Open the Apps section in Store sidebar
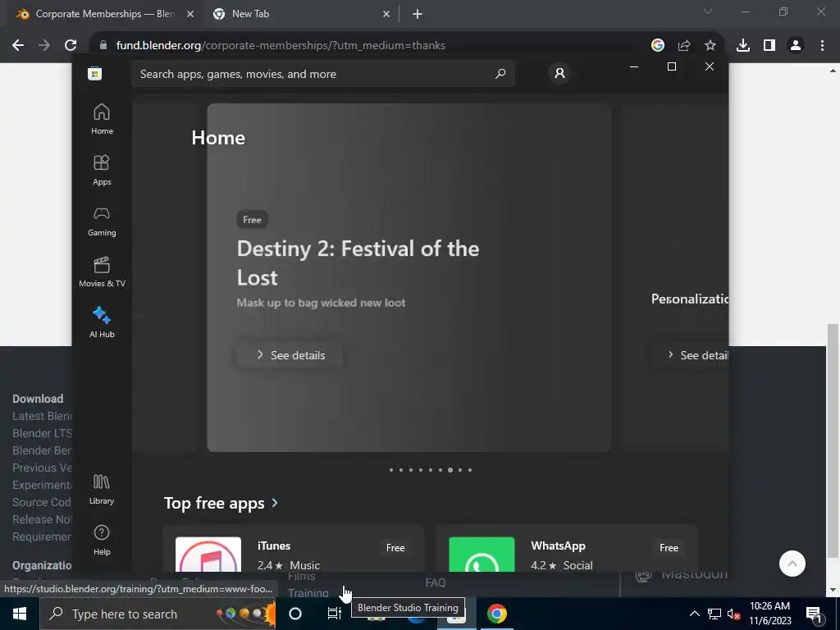The height and width of the screenshot is (630, 840). click(102, 170)
